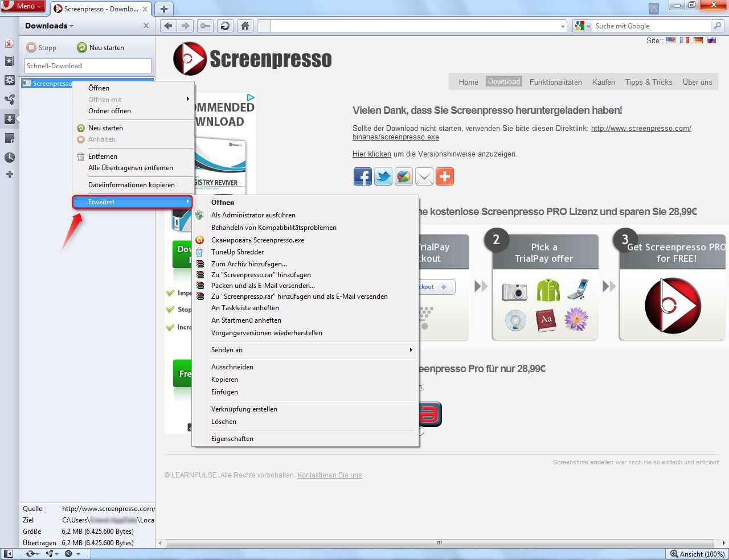Open the Widgets gear icon in the sidebar
The height and width of the screenshot is (560, 729).
9,81
